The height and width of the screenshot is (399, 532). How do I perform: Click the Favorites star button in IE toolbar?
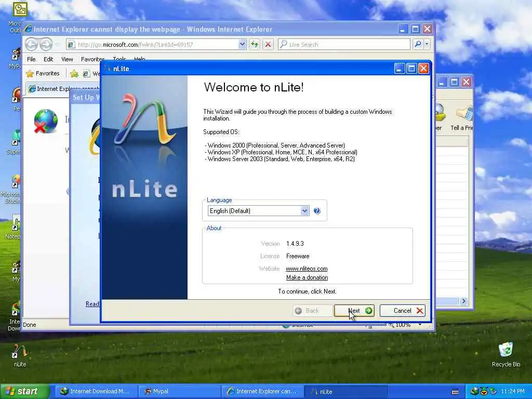[43, 73]
